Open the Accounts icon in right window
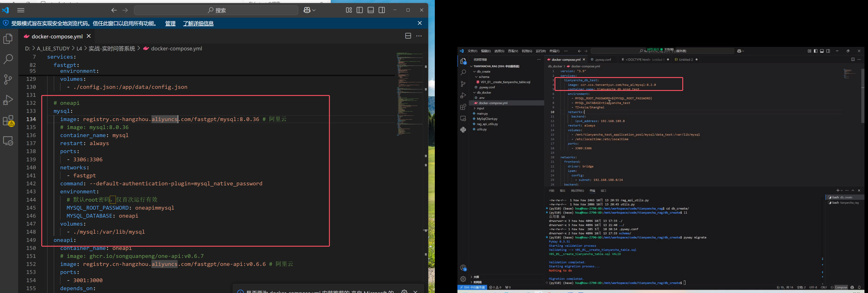The width and height of the screenshot is (868, 293). 463,268
